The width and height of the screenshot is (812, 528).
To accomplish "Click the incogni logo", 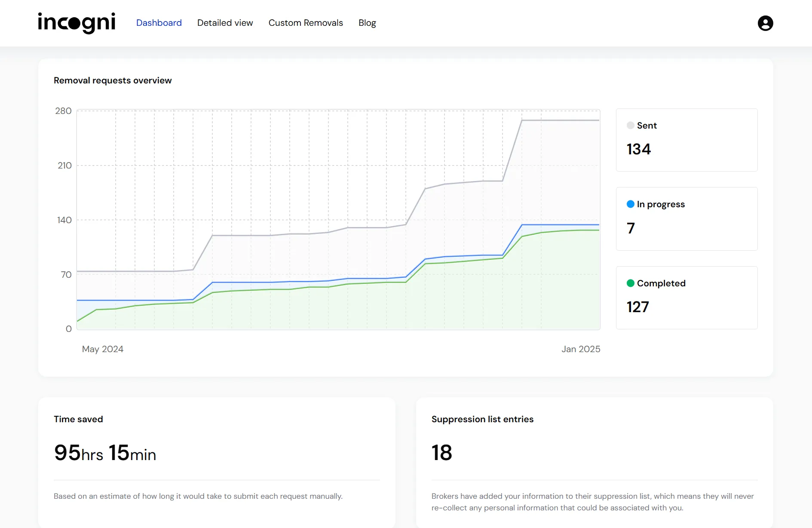I will (x=76, y=23).
